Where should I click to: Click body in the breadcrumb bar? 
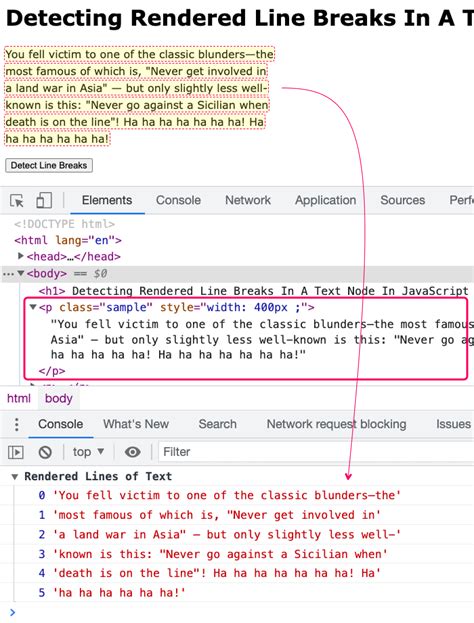pyautogui.click(x=58, y=399)
